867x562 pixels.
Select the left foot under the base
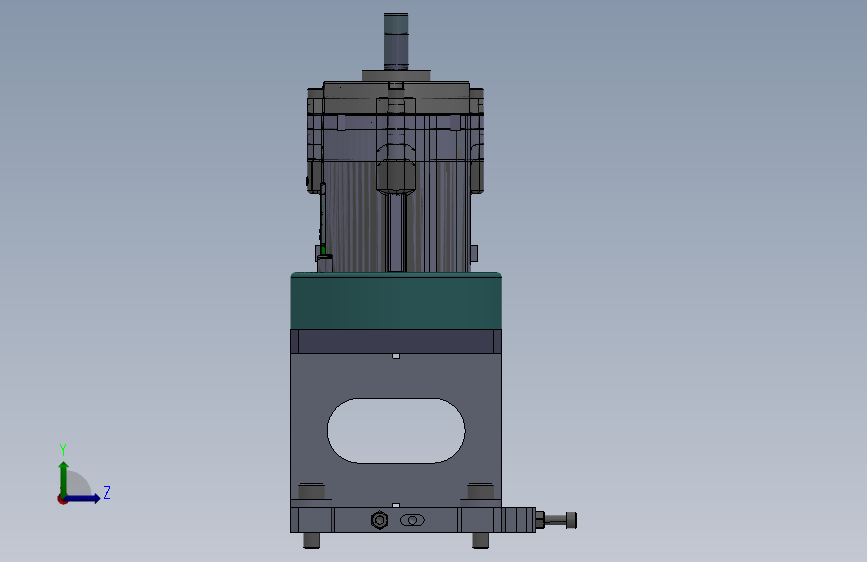click(311, 540)
